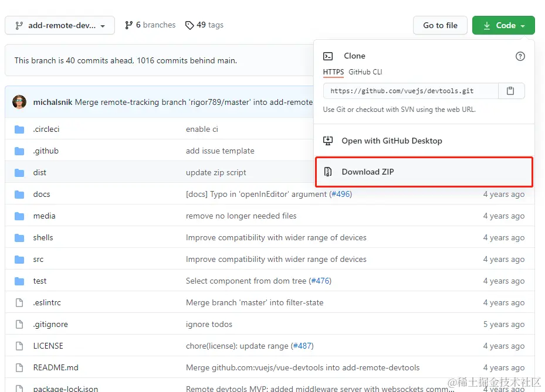The height and width of the screenshot is (392, 545).
Task: Click michalsnik's avatar image
Action: point(19,102)
